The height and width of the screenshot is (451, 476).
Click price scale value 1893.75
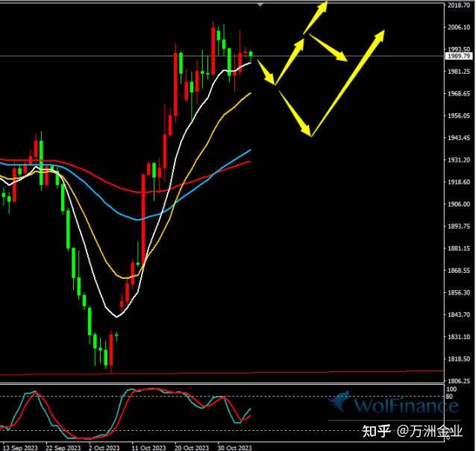[459, 227]
